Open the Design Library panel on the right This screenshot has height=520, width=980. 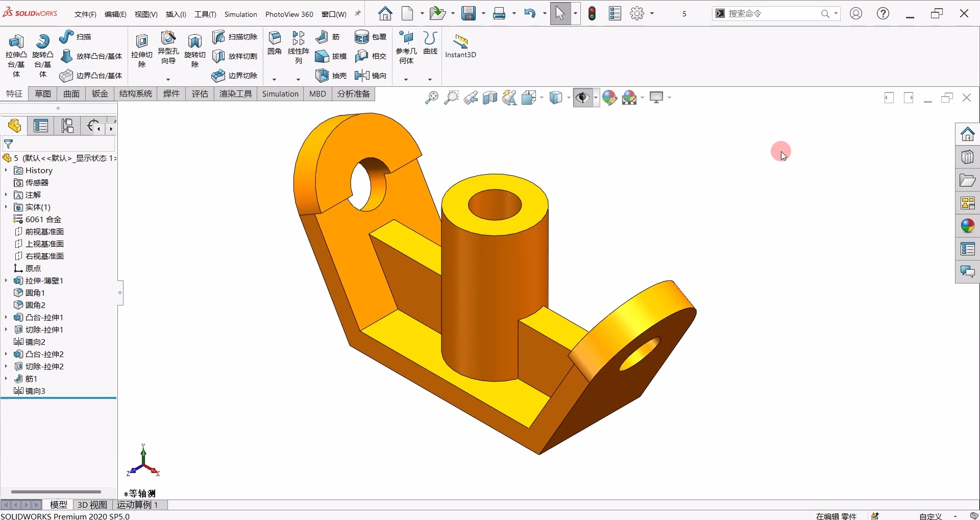[968, 157]
